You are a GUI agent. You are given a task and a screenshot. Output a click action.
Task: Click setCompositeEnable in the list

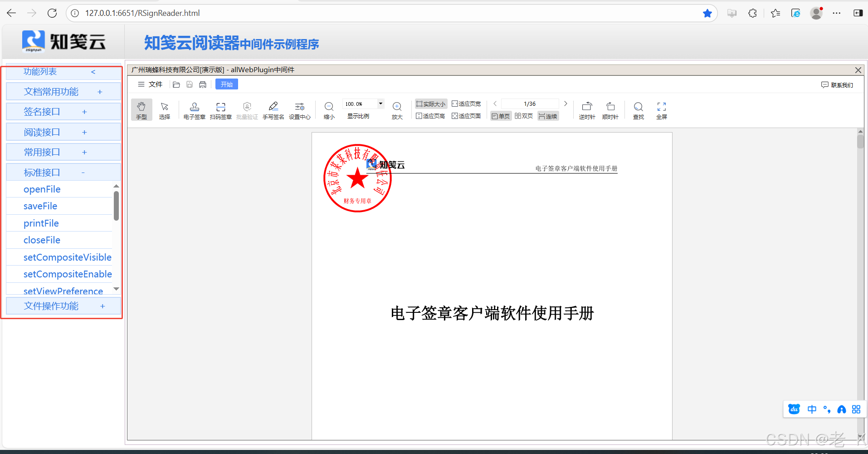67,274
